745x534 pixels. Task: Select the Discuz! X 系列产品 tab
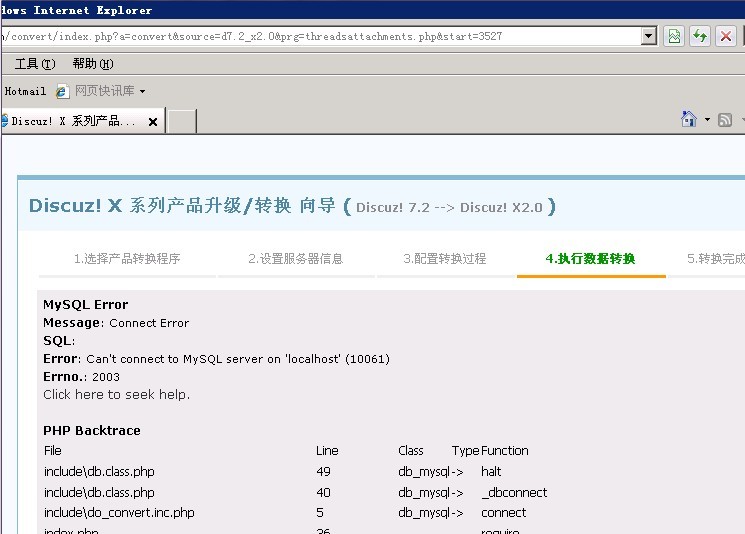point(74,121)
